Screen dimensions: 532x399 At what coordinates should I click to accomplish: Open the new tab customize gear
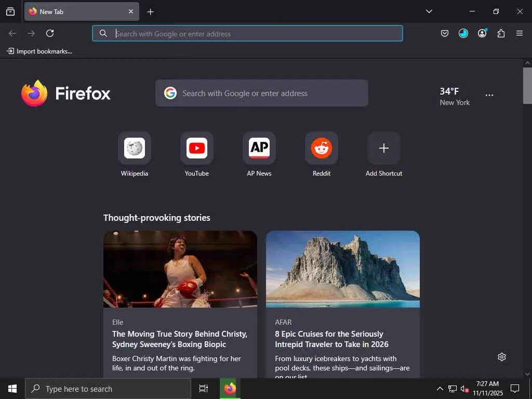pos(502,357)
